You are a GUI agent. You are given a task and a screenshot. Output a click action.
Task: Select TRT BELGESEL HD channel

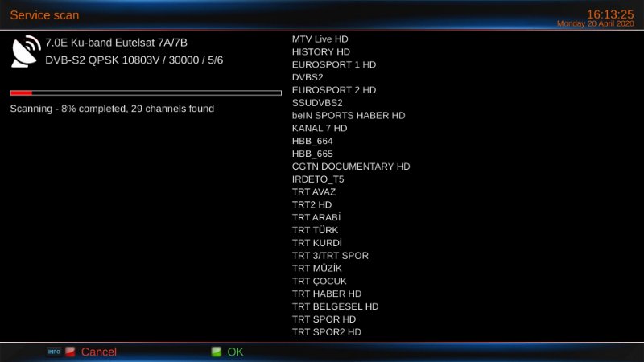[x=335, y=306]
